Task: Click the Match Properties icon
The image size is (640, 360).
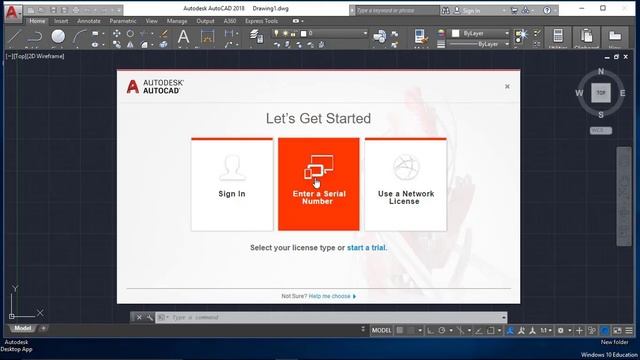Action: 420,37
